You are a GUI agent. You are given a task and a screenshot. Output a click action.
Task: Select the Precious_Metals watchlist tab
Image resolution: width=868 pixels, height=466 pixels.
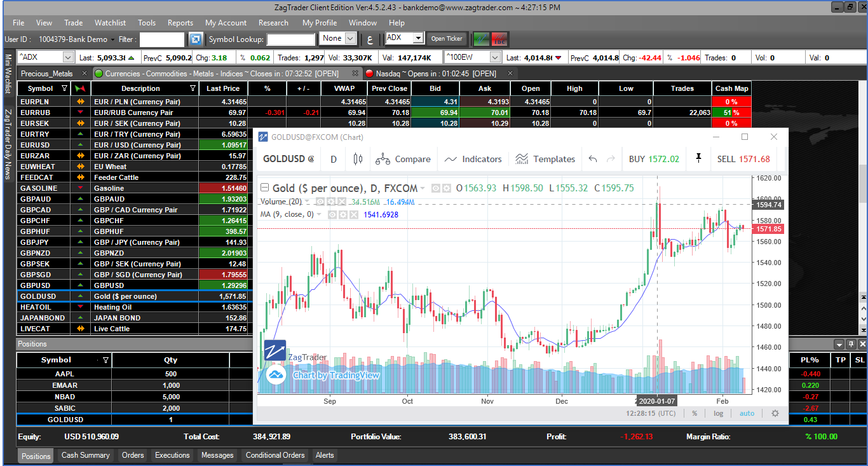click(x=47, y=74)
